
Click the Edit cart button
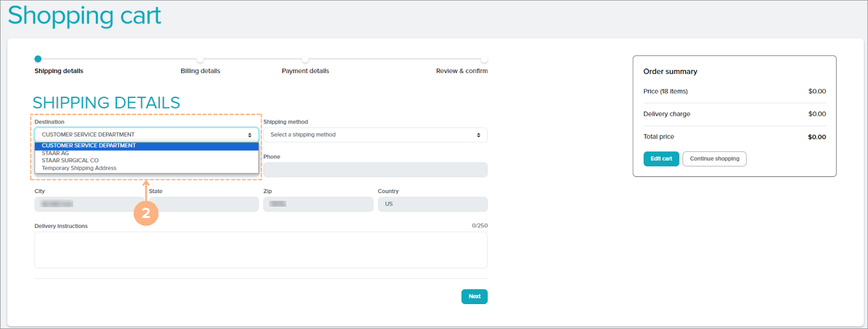click(661, 159)
